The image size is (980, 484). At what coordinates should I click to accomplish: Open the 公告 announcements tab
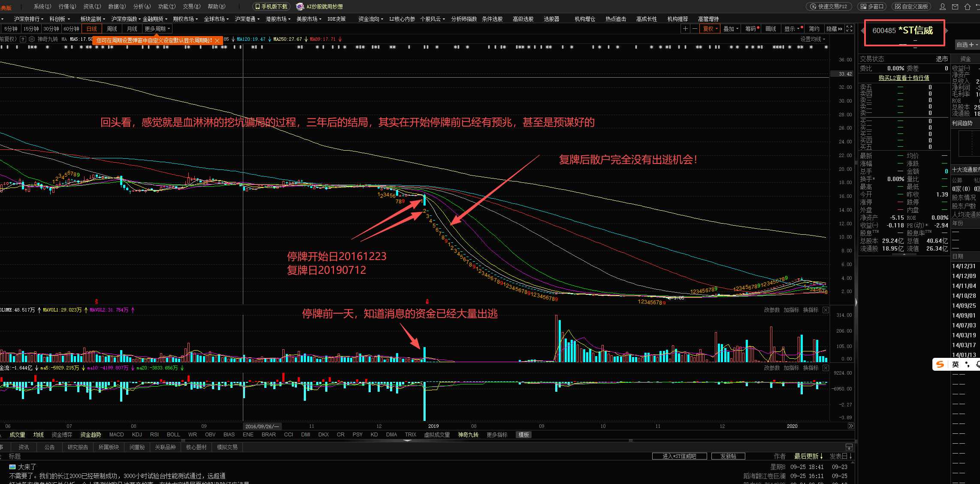(x=49, y=447)
